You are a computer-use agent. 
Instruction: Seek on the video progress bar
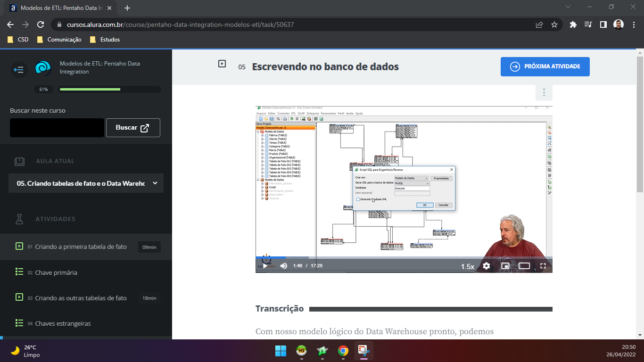[x=404, y=257]
